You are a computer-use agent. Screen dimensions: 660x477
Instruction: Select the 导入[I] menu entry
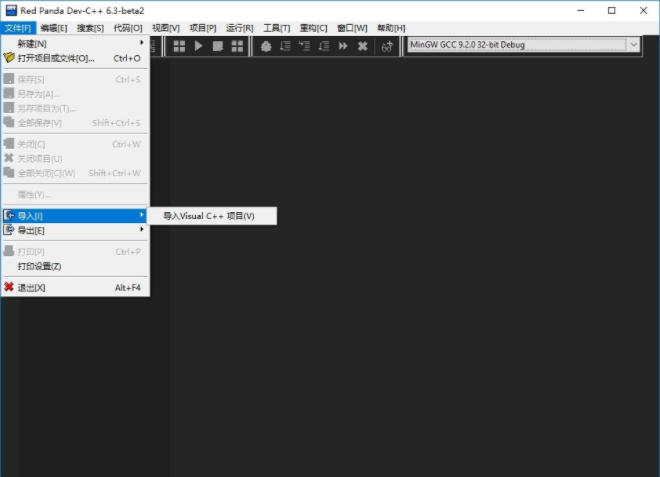(x=75, y=216)
